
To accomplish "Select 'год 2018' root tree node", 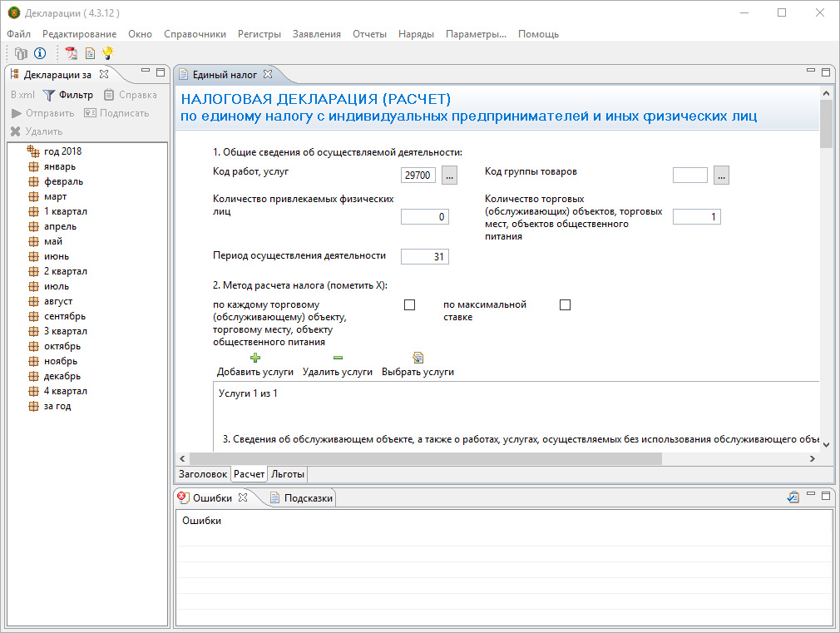I will (62, 151).
